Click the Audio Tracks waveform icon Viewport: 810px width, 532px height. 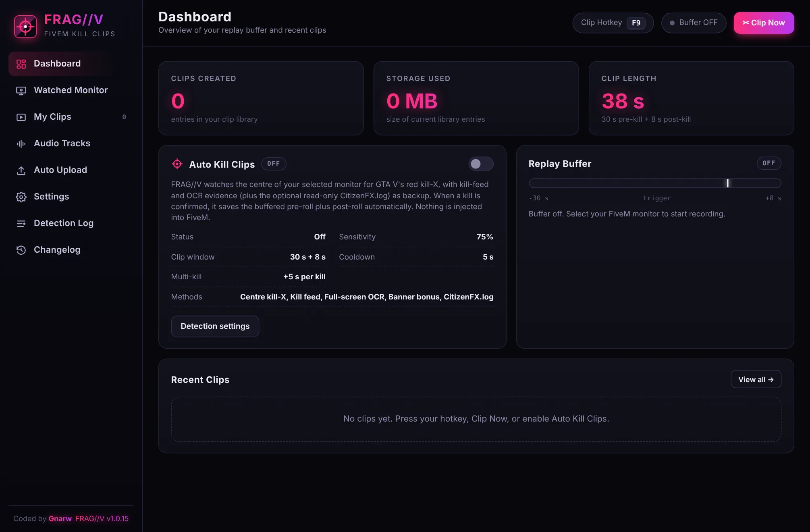pyautogui.click(x=21, y=143)
